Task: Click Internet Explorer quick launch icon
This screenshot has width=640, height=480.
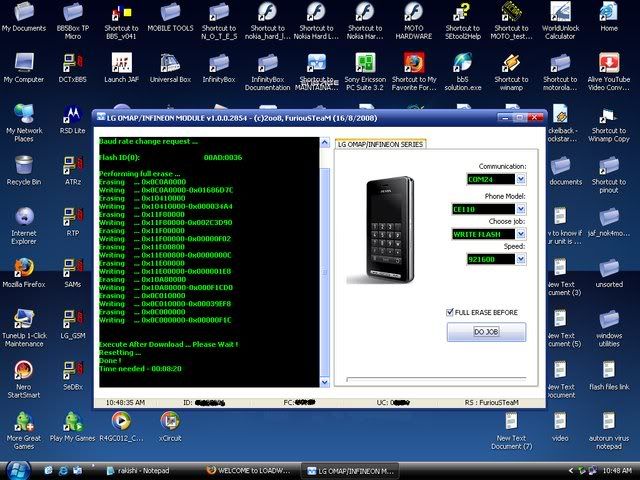Action: (x=63, y=471)
